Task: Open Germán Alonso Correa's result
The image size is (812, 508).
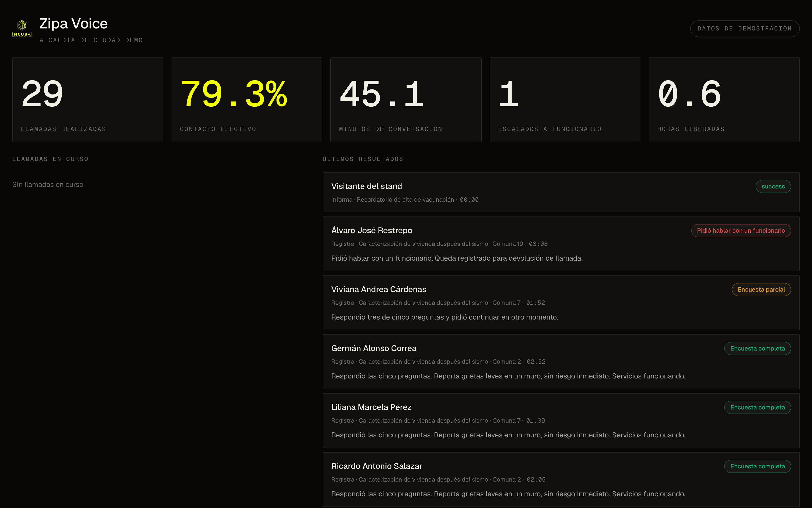Action: point(561,362)
